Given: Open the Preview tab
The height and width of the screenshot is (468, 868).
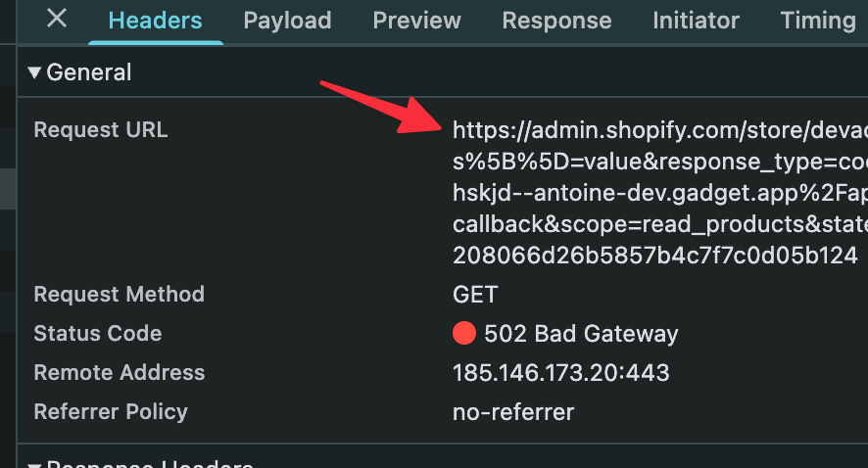Looking at the screenshot, I should (x=416, y=21).
